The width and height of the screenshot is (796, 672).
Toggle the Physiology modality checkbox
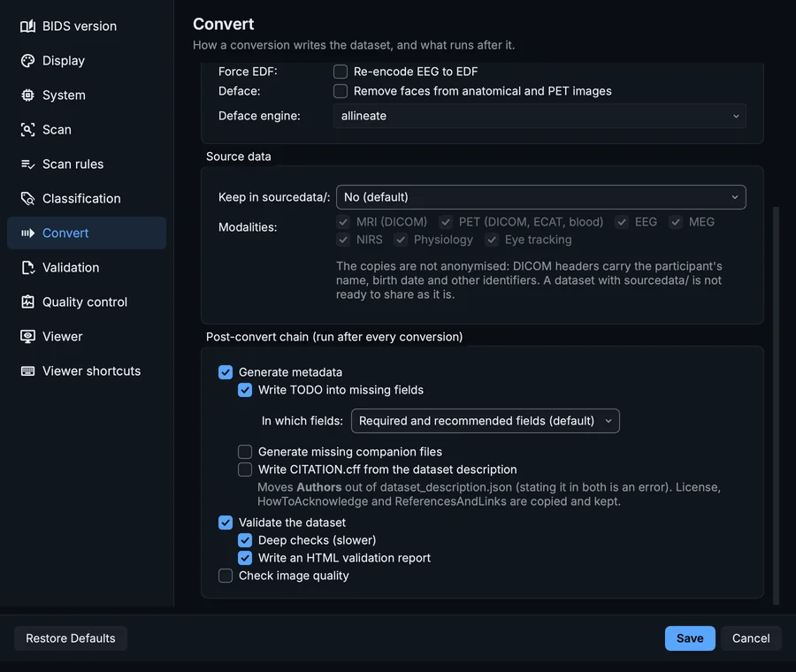coord(401,240)
